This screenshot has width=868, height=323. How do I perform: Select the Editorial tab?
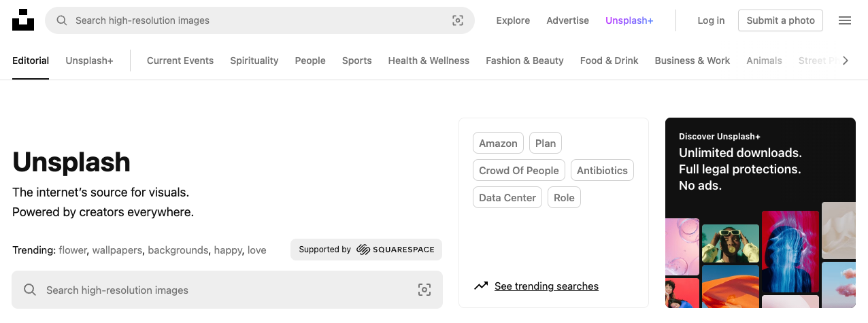tap(31, 61)
